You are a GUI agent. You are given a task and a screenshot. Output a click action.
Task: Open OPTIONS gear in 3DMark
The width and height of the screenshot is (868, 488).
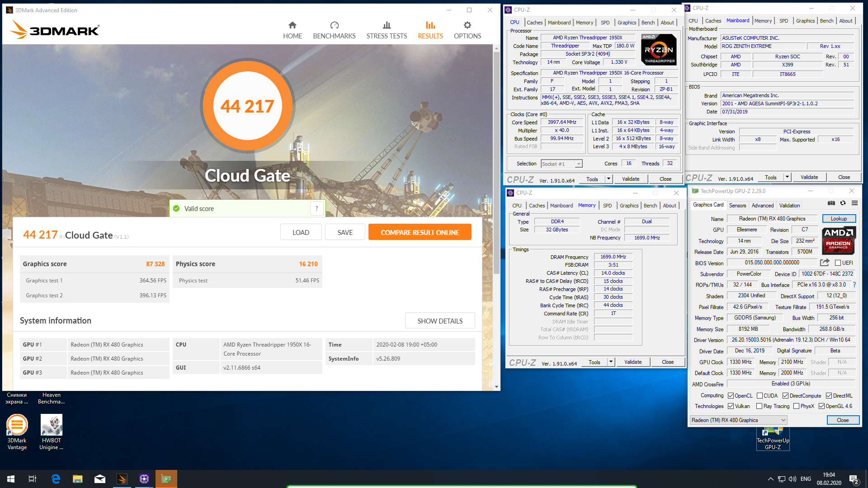pyautogui.click(x=467, y=30)
